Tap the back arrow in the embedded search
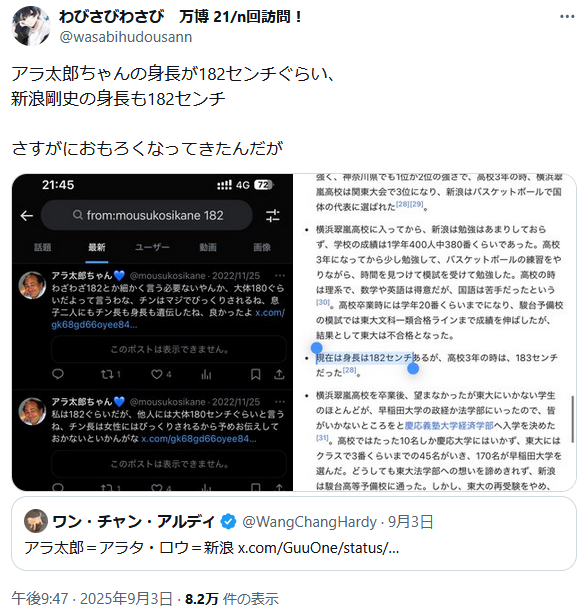This screenshot has height=616, width=588. click(x=27, y=215)
